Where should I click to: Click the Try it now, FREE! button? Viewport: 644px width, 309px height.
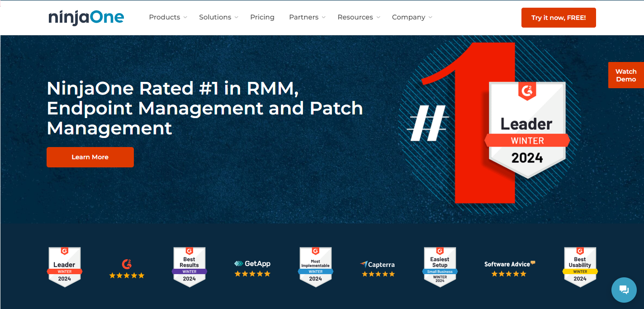click(x=559, y=18)
